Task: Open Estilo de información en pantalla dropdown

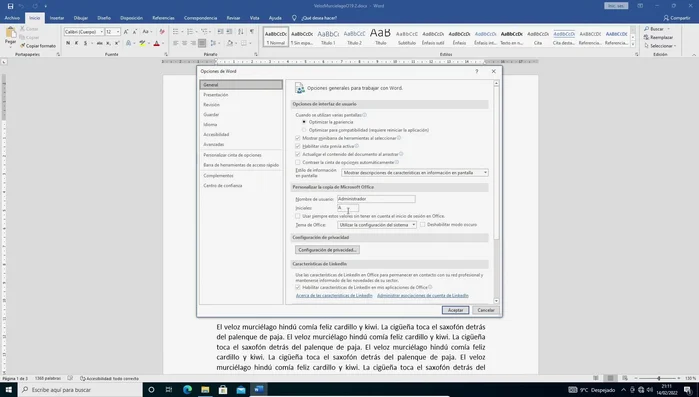Action: 415,172
